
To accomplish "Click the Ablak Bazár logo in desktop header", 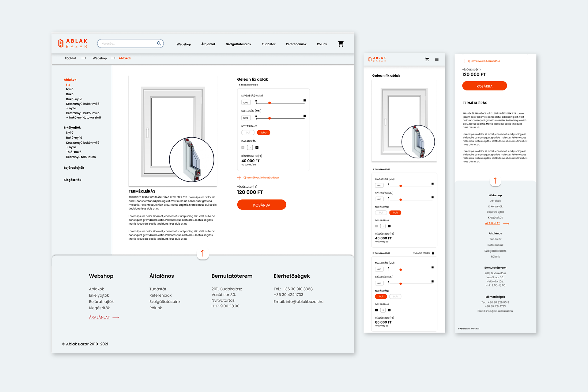I will tap(73, 44).
